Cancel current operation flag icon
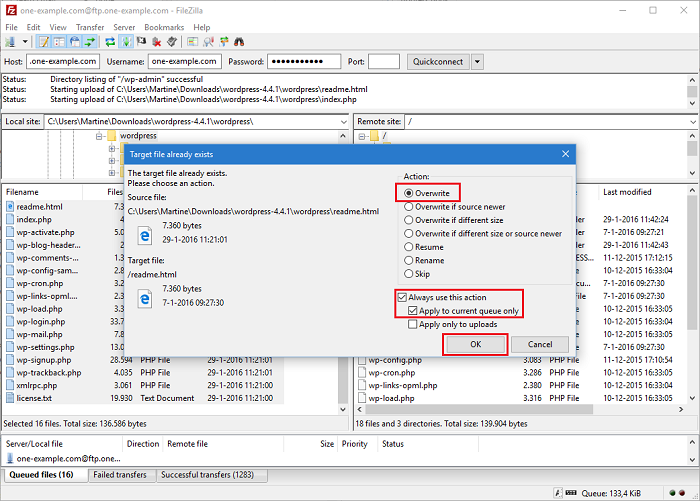 click(x=142, y=42)
